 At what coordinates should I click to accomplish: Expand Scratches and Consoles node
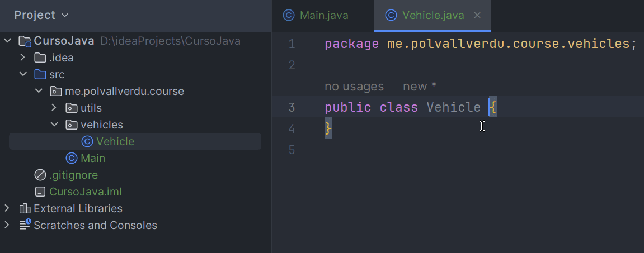tap(7, 225)
